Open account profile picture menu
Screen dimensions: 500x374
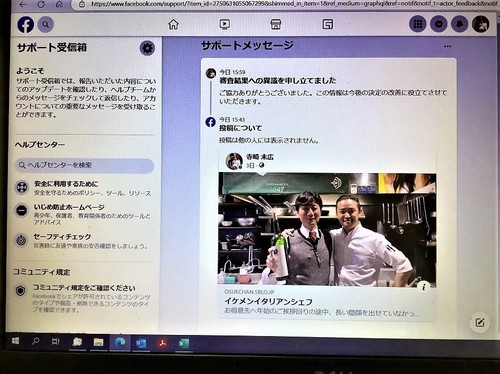tap(481, 24)
